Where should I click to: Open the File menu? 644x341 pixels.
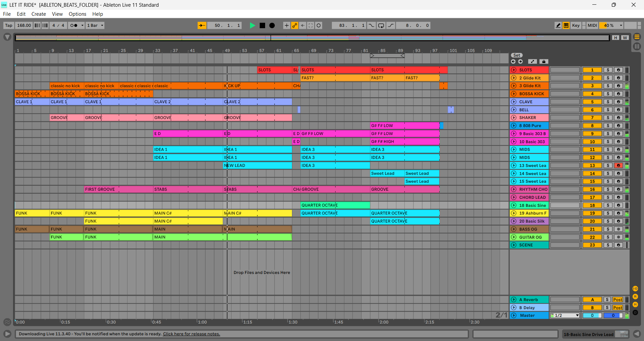(7, 14)
